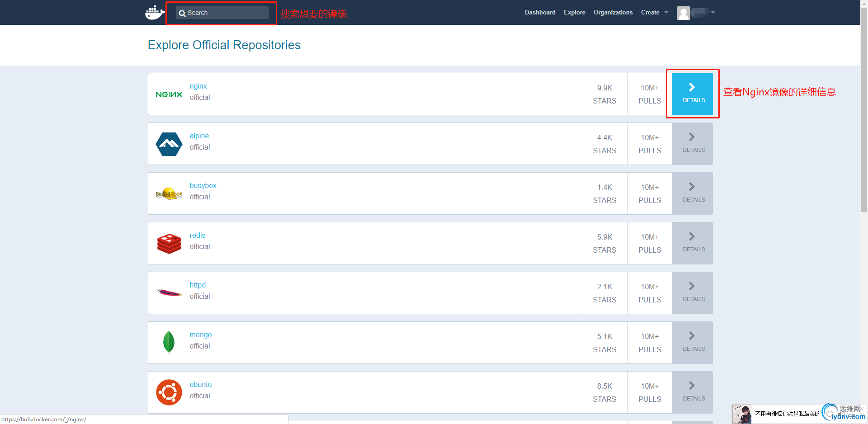The image size is (868, 424).
Task: Open the ubuntu repository link
Action: click(x=201, y=384)
